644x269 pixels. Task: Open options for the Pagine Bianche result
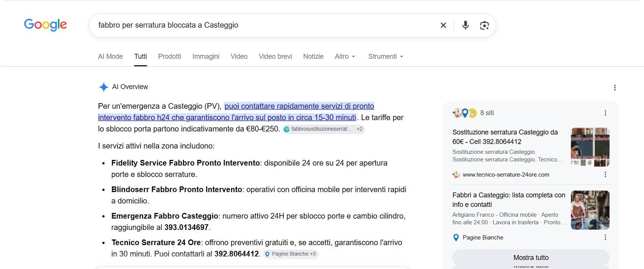[605, 238]
